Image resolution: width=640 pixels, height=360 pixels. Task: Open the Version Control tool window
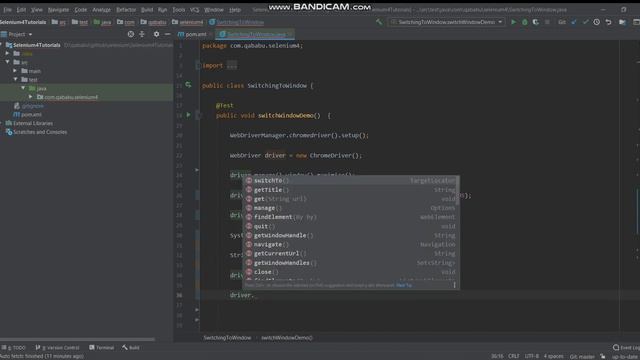(57, 347)
